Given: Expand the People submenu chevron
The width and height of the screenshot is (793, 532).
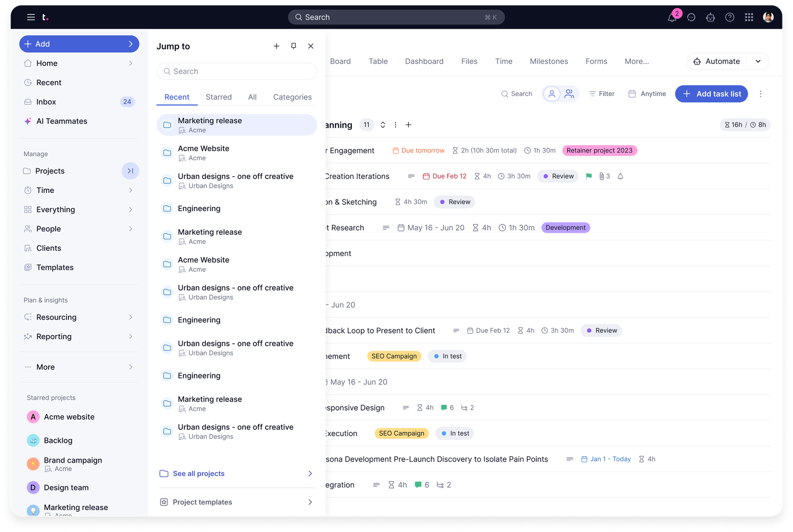Looking at the screenshot, I should pyautogui.click(x=130, y=229).
